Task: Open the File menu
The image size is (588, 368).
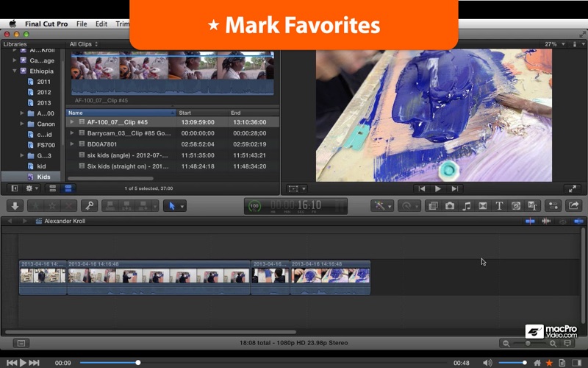Action: coord(82,24)
